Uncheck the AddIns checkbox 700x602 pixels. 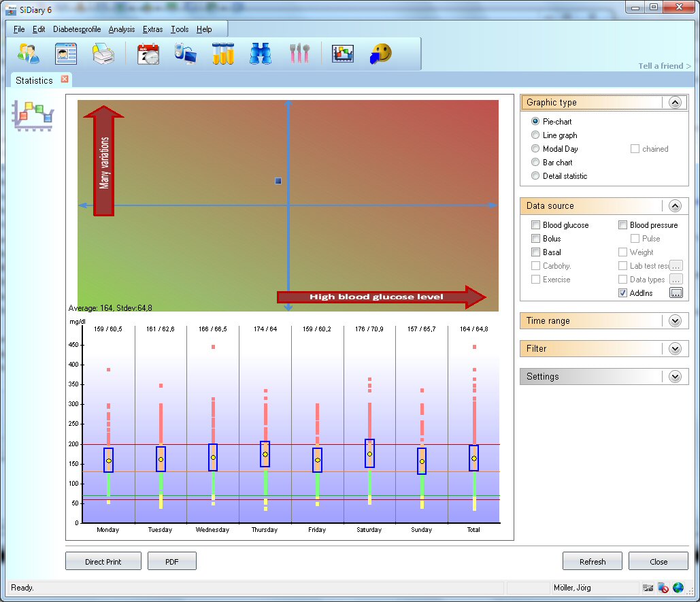pyautogui.click(x=623, y=293)
